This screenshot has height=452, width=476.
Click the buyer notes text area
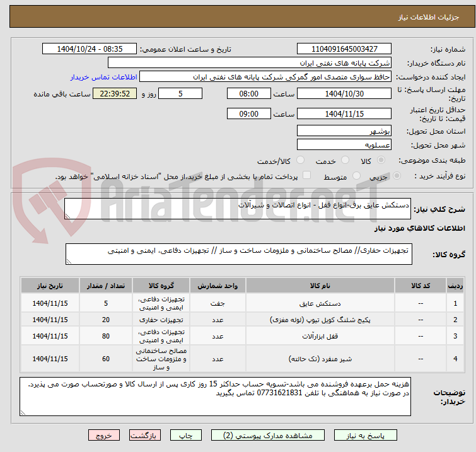tap(215, 397)
